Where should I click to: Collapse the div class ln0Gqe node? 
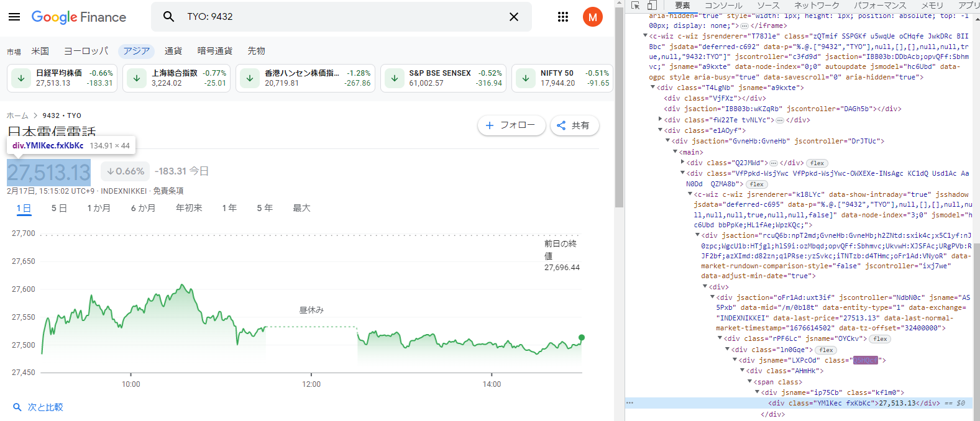pos(727,350)
